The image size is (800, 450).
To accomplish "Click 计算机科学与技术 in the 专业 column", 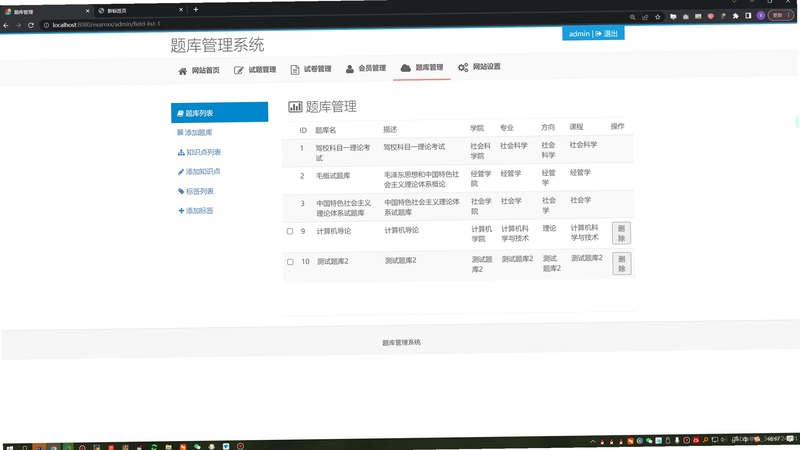I will (x=515, y=234).
